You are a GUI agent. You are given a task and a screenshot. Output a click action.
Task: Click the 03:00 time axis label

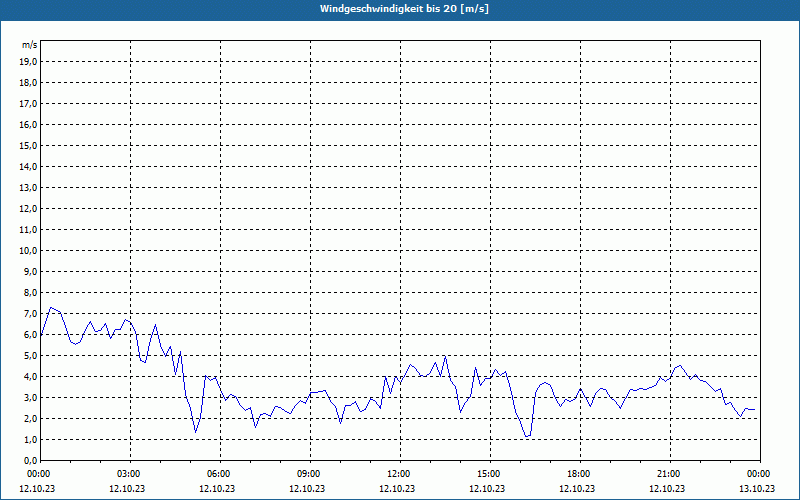coord(130,474)
